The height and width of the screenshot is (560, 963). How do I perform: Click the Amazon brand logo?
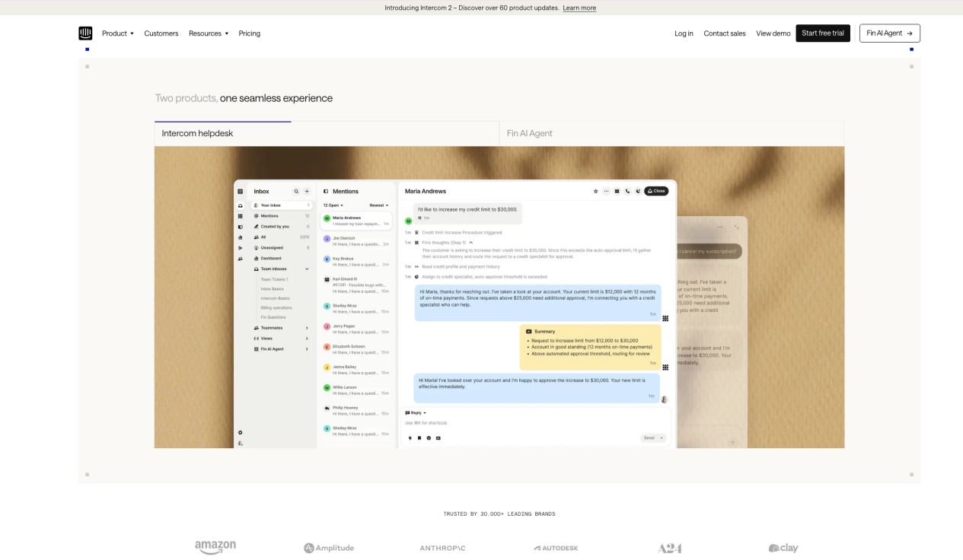(215, 548)
